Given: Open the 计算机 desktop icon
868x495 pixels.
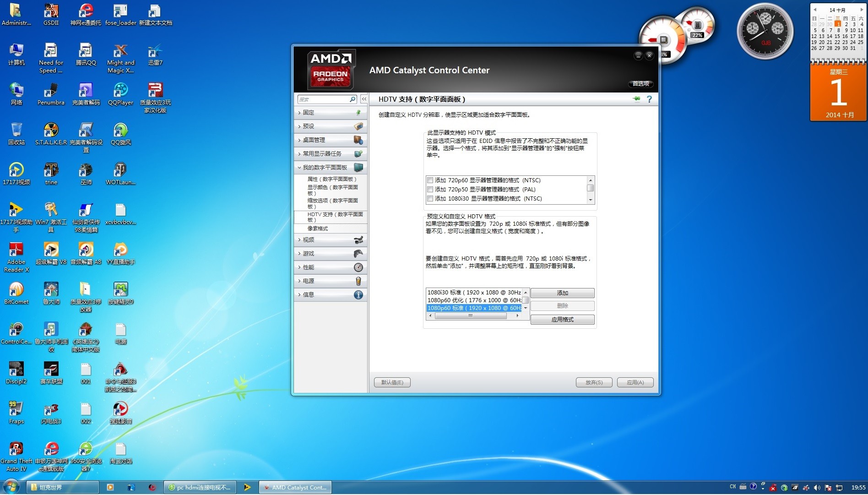Looking at the screenshot, I should (16, 54).
